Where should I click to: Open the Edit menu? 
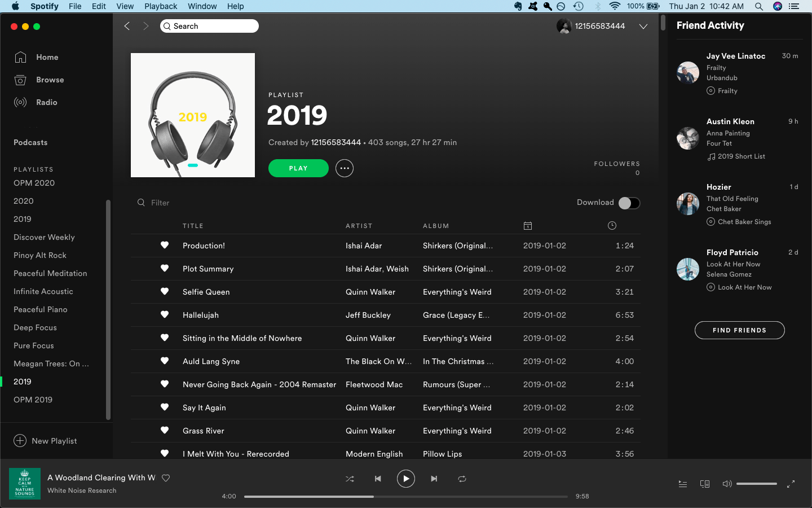click(x=99, y=6)
